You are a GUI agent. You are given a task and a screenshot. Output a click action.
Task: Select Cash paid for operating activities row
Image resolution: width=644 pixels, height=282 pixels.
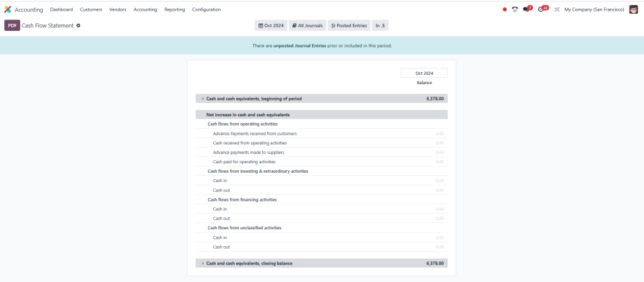click(x=321, y=162)
